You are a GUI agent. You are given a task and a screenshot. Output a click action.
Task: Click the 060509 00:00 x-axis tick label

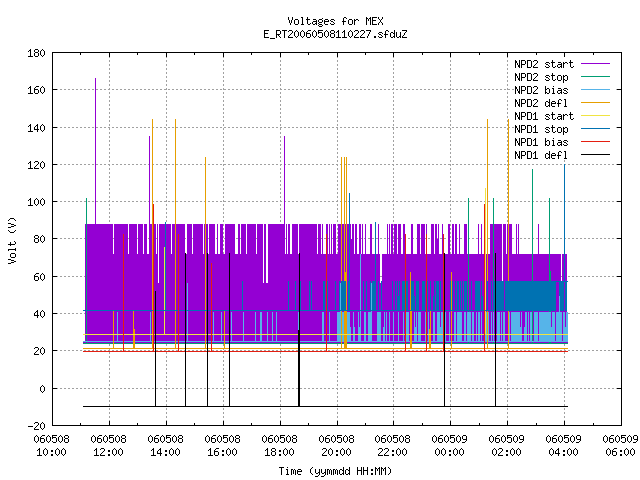(x=449, y=446)
